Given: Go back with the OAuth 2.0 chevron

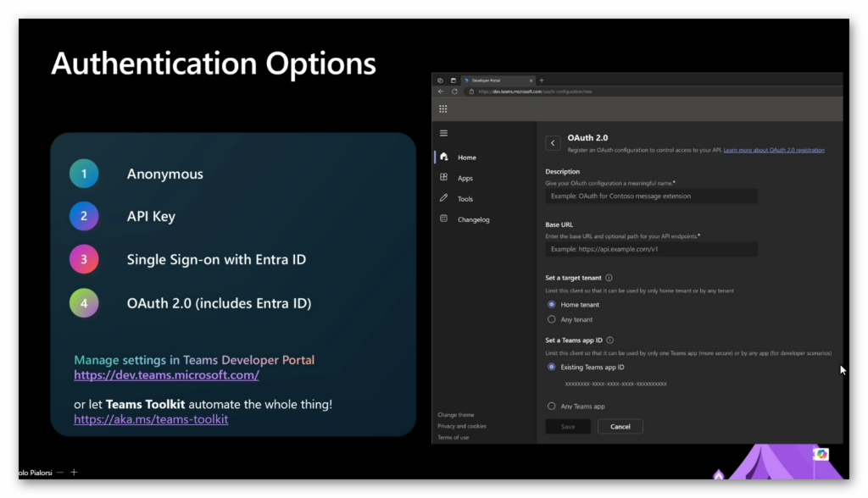Looking at the screenshot, I should pos(553,143).
